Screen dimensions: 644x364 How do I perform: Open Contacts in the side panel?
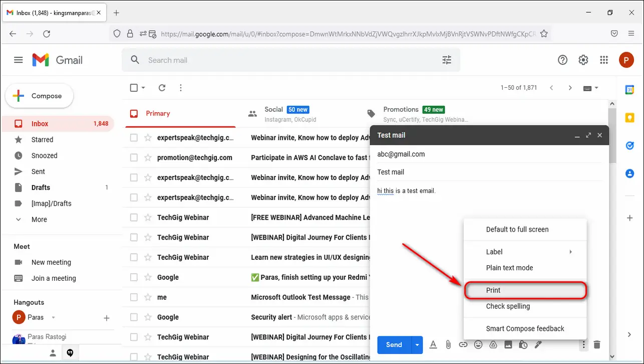pos(629,173)
